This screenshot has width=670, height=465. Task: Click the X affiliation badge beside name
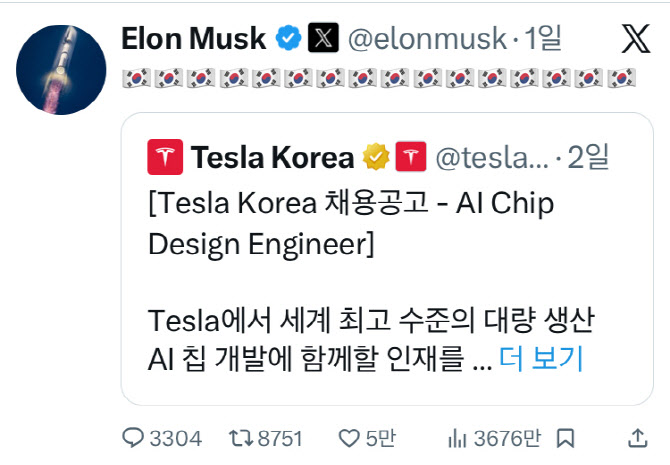click(322, 39)
